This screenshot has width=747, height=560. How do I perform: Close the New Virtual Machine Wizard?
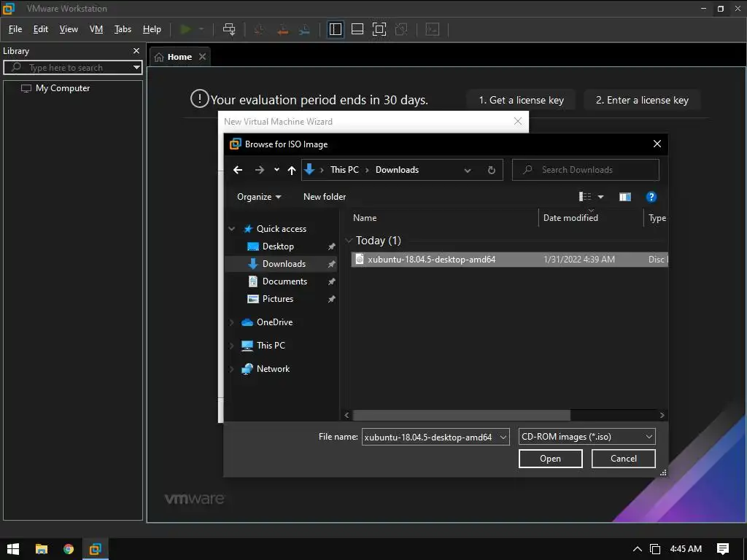[518, 122]
